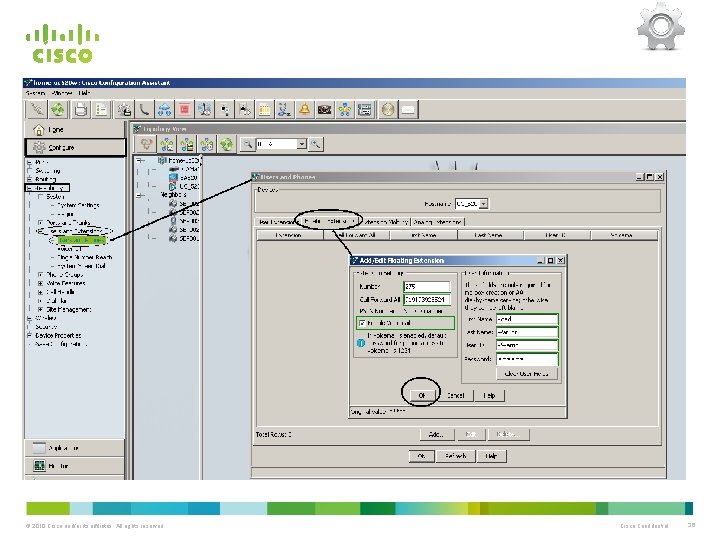Image resolution: width=720 pixels, height=540 pixels.
Task: Click the Extension column header
Action: (290, 235)
